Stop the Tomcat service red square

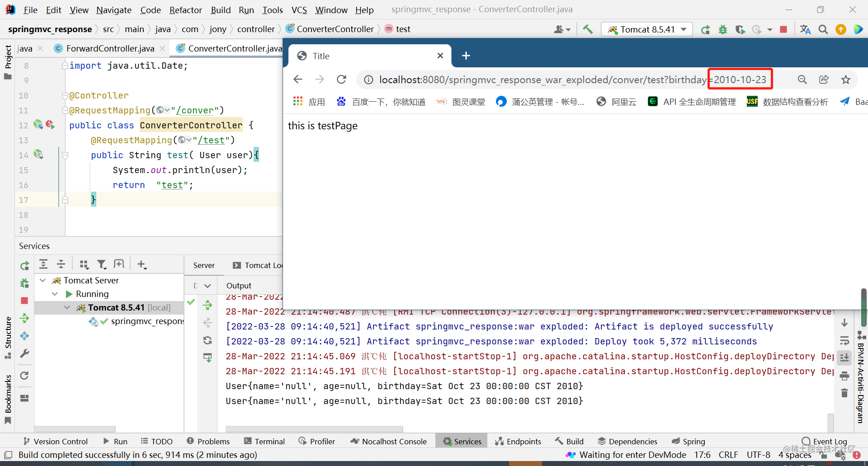click(x=24, y=301)
